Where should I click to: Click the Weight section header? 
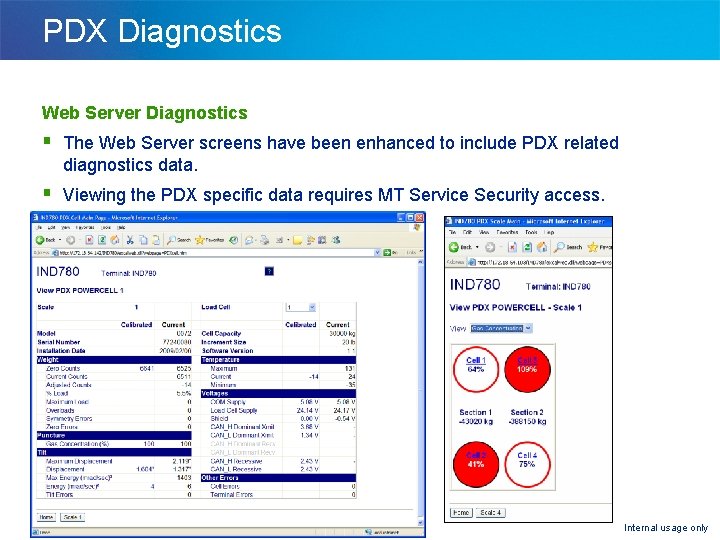pyautogui.click(x=114, y=360)
